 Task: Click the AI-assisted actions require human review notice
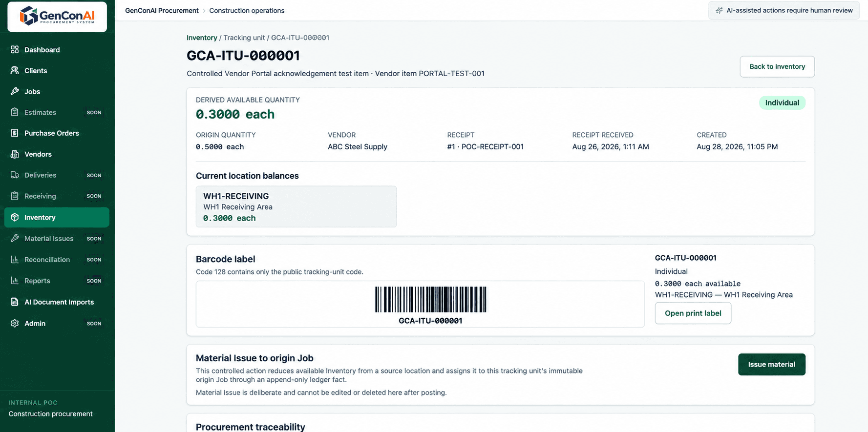pyautogui.click(x=784, y=10)
